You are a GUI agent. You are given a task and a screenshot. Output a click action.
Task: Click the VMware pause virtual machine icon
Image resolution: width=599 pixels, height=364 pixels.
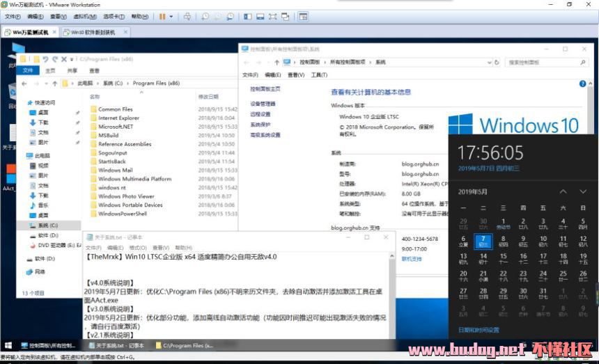click(x=162, y=16)
